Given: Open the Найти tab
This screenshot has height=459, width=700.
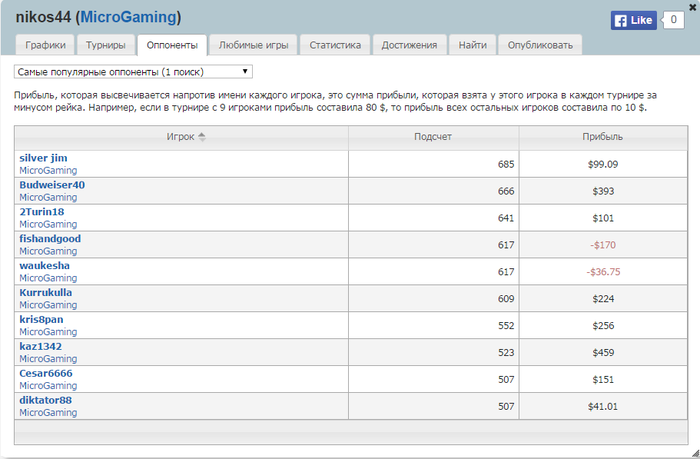Looking at the screenshot, I should pyautogui.click(x=473, y=45).
